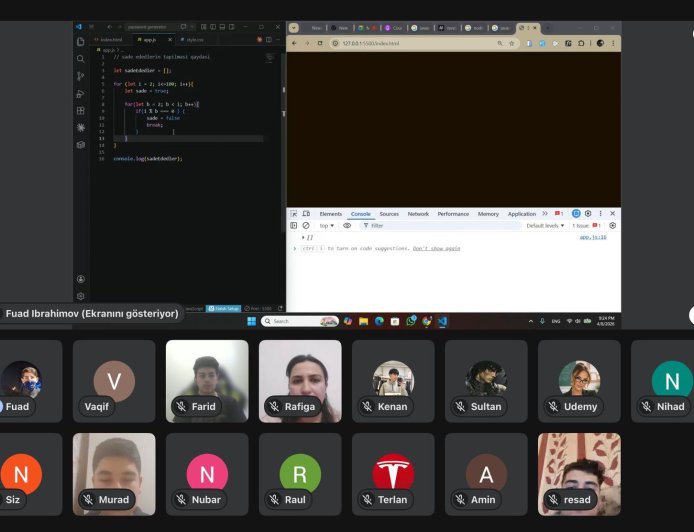Switch to the Elements tab in DevTools
The height and width of the screenshot is (532, 694).
(331, 214)
